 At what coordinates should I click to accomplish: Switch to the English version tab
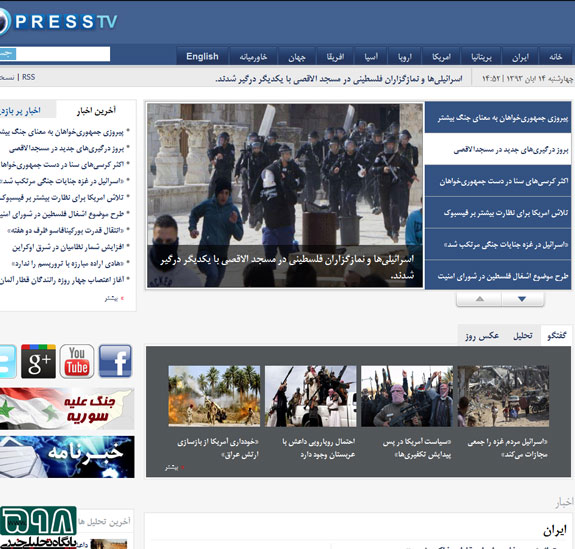(202, 56)
